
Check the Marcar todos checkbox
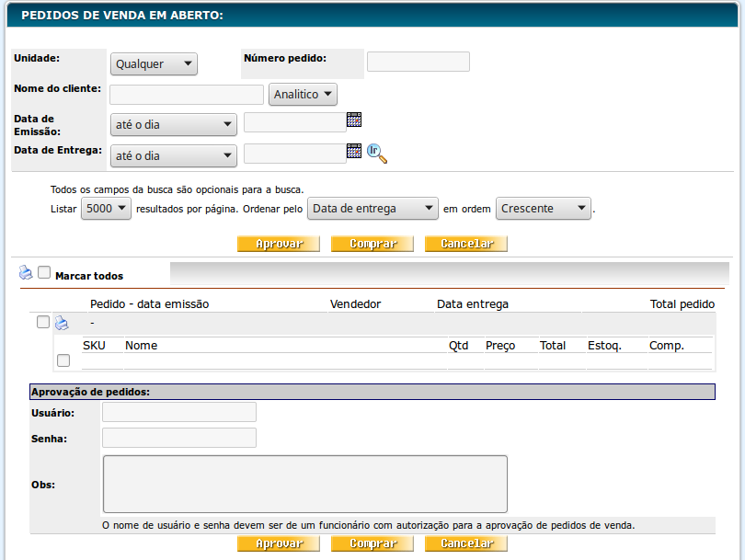pos(44,273)
